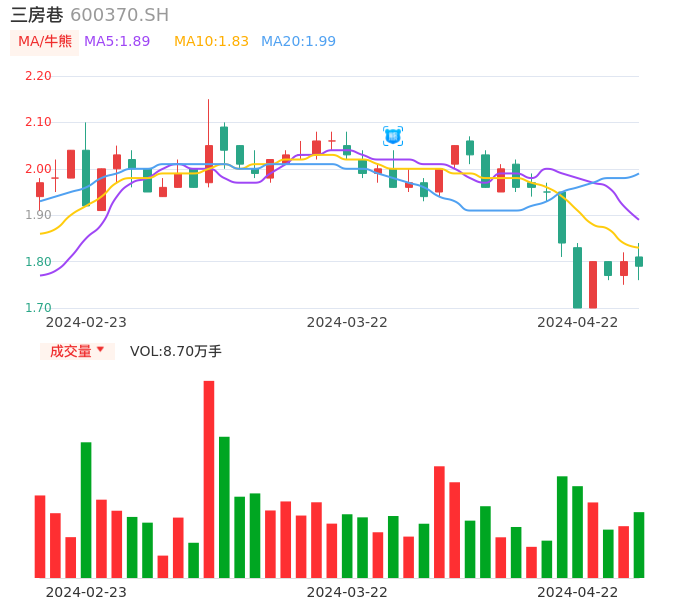Click the MA5:1.89 indicator label

[117, 42]
